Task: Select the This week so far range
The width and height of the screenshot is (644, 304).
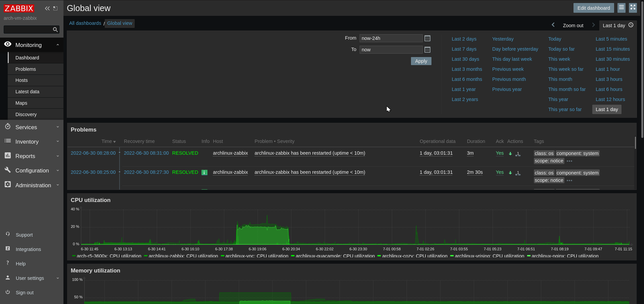Action: coord(566,69)
